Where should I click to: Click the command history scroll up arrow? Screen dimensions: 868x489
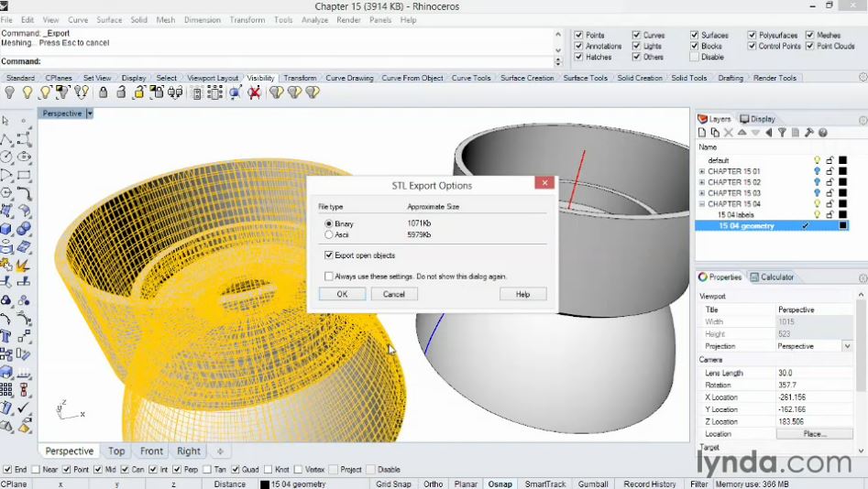(x=558, y=34)
